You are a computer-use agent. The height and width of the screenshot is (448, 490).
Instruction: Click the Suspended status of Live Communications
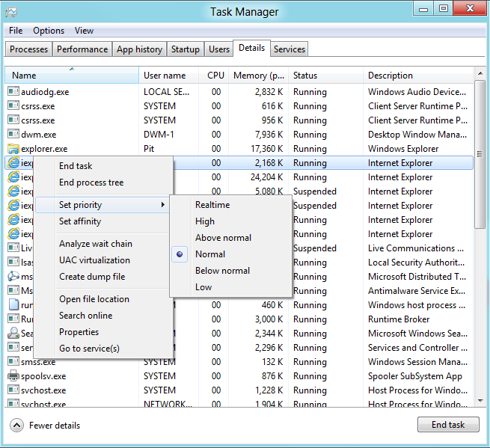point(315,248)
